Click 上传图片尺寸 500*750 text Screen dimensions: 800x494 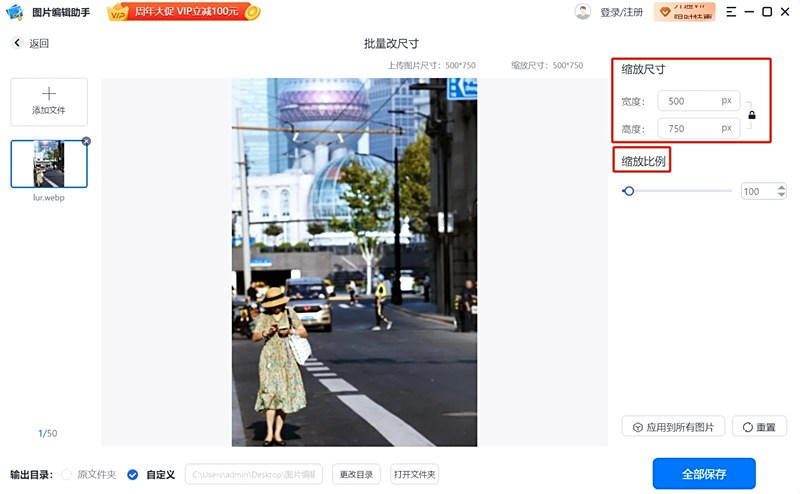coord(432,65)
